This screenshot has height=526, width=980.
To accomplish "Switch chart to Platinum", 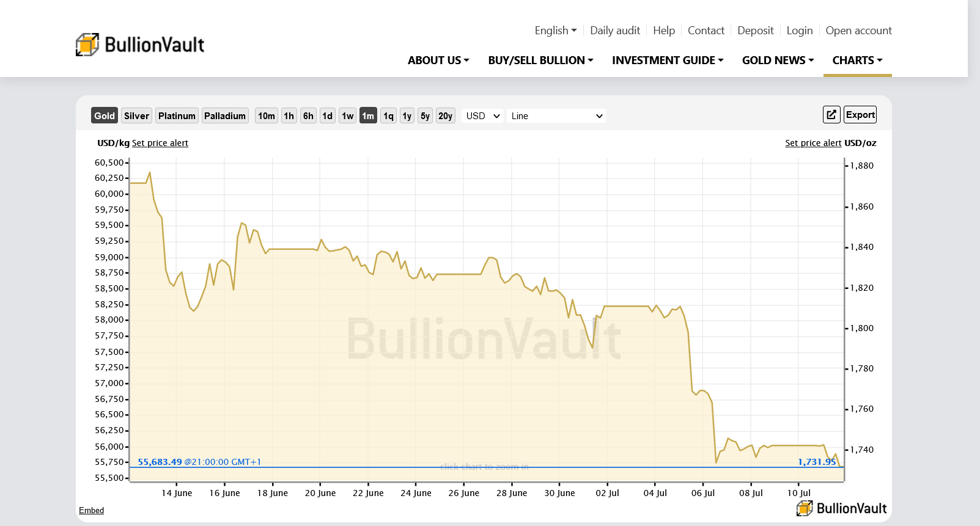I will tap(177, 115).
